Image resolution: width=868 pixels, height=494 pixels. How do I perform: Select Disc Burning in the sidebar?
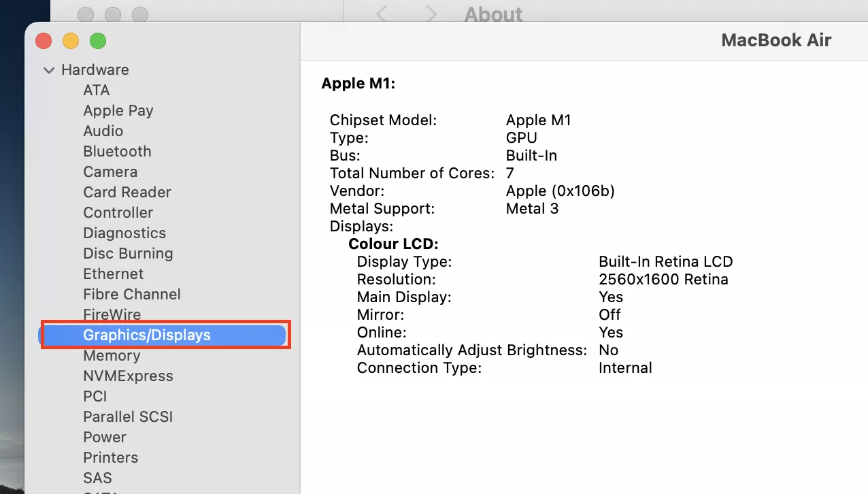click(x=128, y=254)
